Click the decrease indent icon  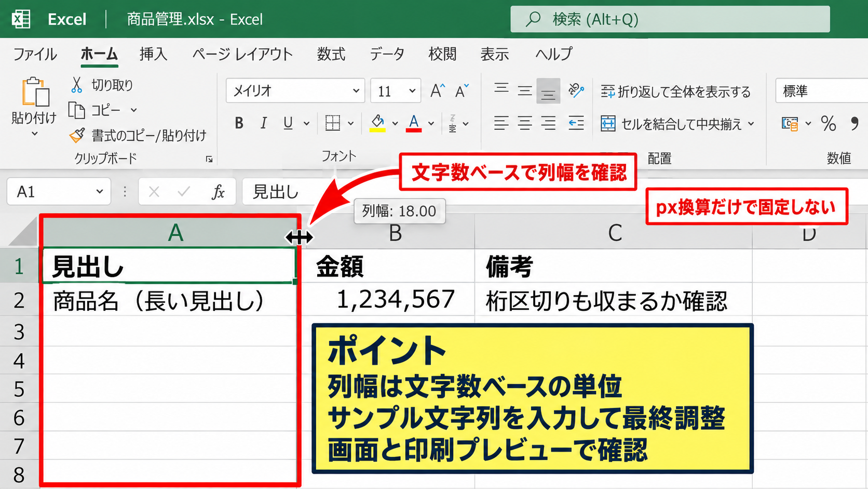tap(576, 123)
